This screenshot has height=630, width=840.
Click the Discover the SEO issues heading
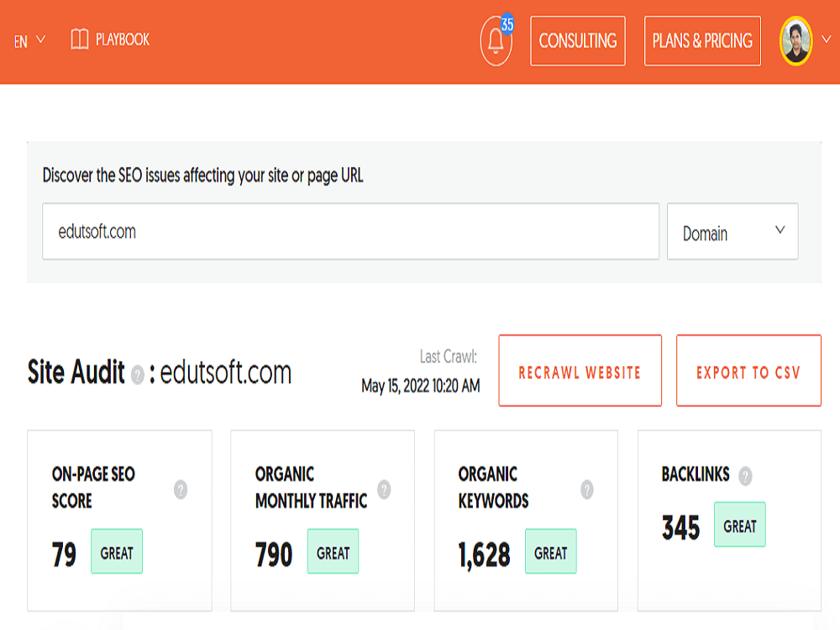pos(203,176)
